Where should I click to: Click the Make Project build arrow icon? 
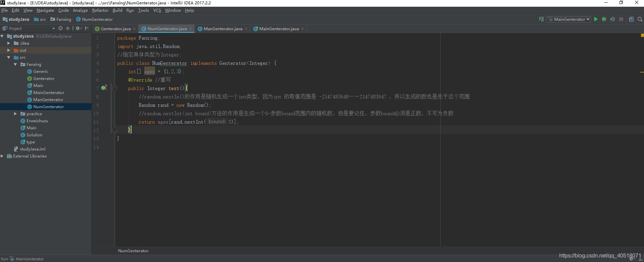coord(541,19)
